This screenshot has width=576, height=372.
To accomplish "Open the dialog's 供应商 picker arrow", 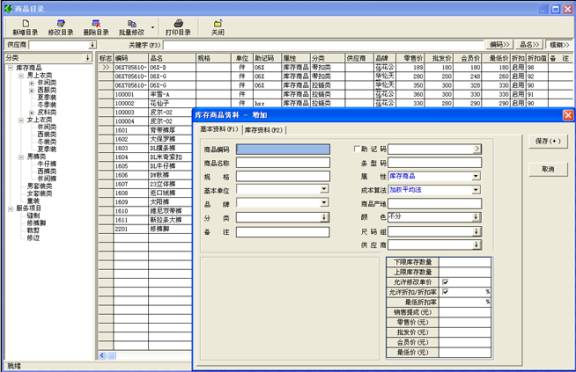I will [476, 245].
